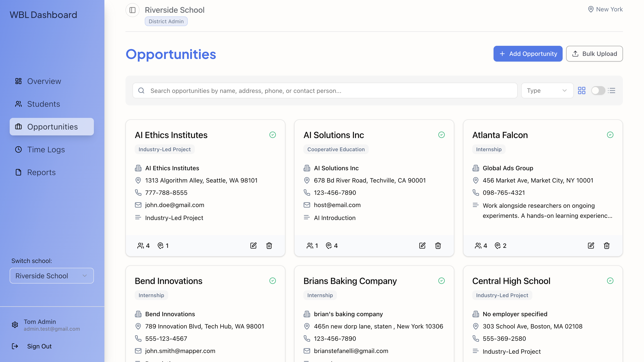Screen dimensions: 644x362
Task: Click the green verification badge on Atlanta Falcon
Action: (x=610, y=135)
